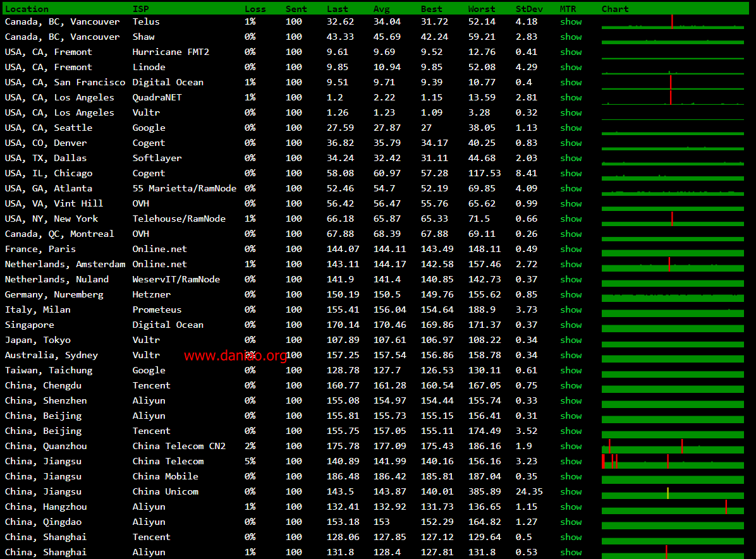Click latency chart for Quanzhou China Telecom CN2
Image resolution: width=756 pixels, height=559 pixels.
coord(673,446)
